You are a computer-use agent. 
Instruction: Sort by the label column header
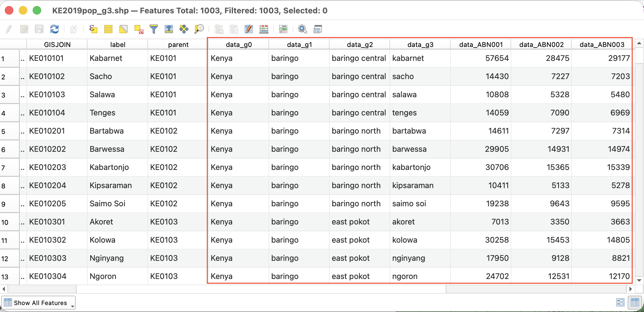click(118, 45)
